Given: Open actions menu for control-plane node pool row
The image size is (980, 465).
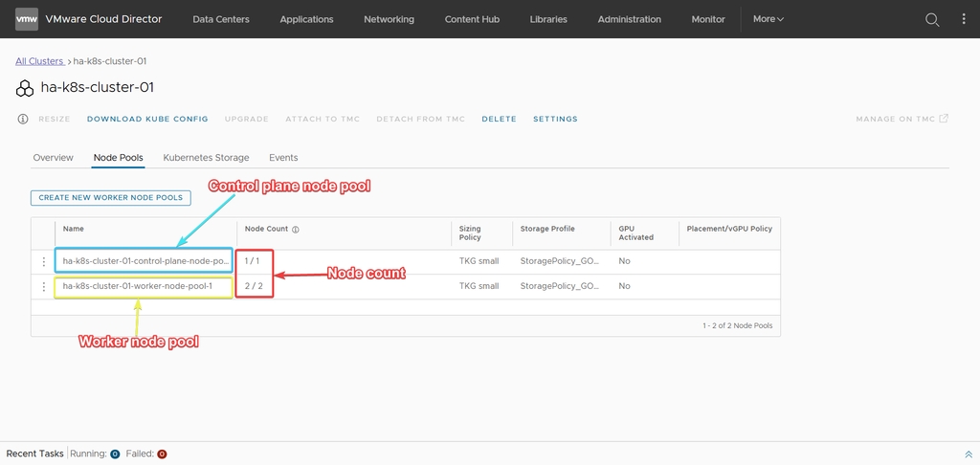Looking at the screenshot, I should [x=43, y=261].
